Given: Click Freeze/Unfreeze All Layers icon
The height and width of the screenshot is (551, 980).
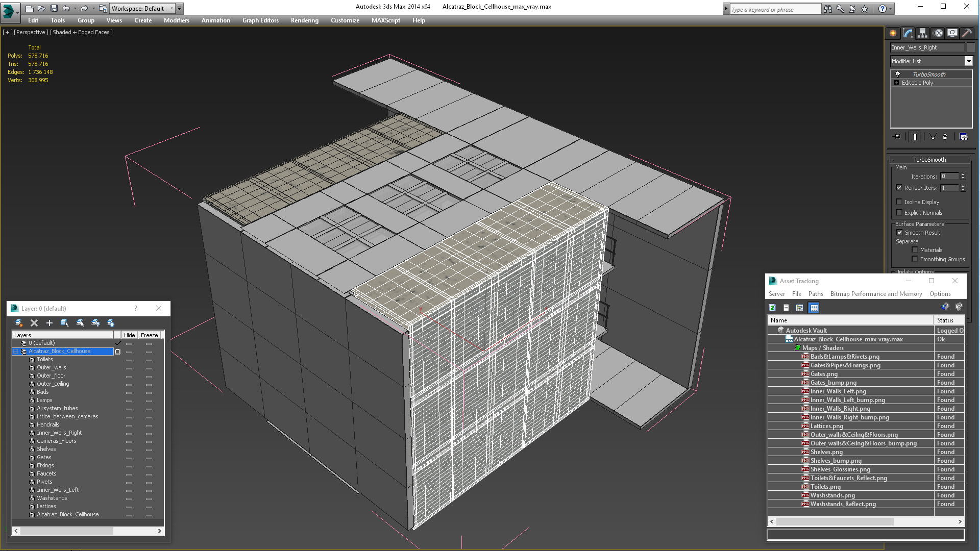Looking at the screenshot, I should [x=111, y=323].
